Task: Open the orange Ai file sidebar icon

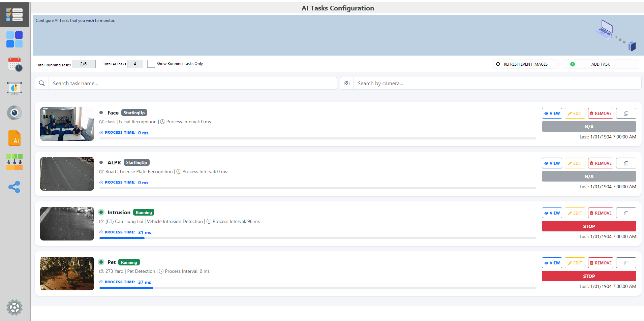Action: (14, 138)
